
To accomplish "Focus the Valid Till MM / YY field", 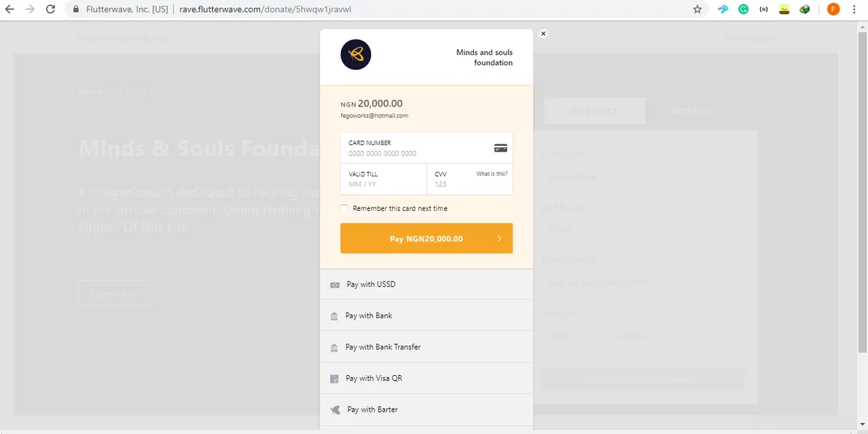I will (384, 179).
